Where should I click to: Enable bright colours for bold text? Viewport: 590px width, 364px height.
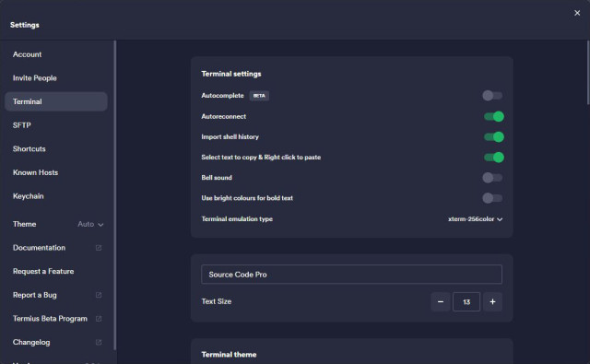pos(492,198)
